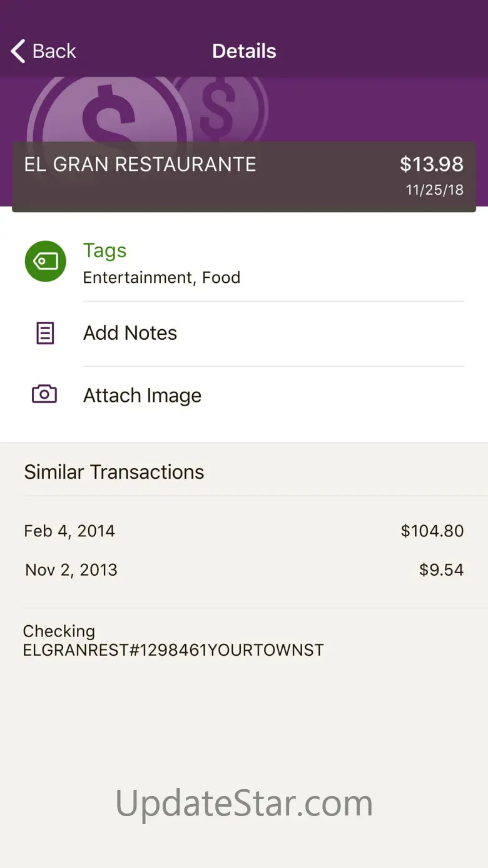Open the Add Notes option
Viewport: 488px width, 868px height.
point(130,333)
